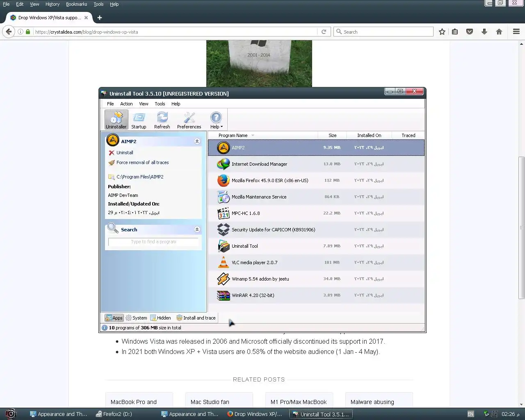Image resolution: width=525 pixels, height=420 pixels.
Task: Click the Firefox page vertical scrollbar
Action: click(x=521, y=228)
